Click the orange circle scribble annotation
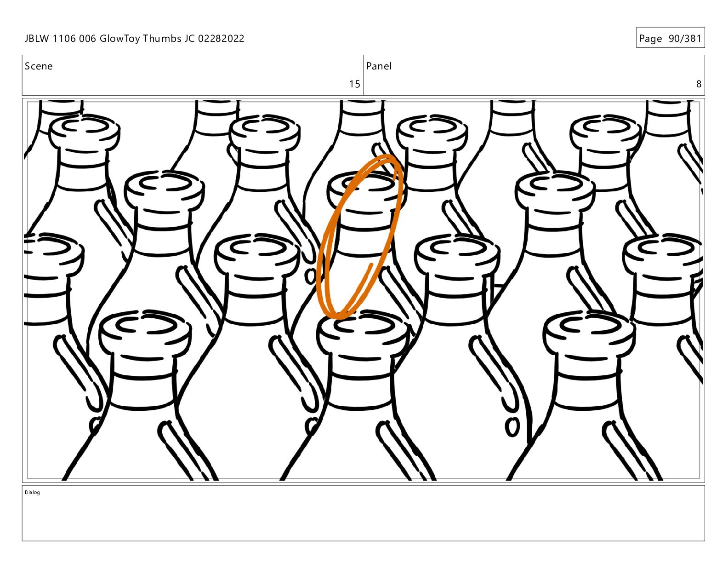Screen dimensions: 728x563 tap(360, 237)
